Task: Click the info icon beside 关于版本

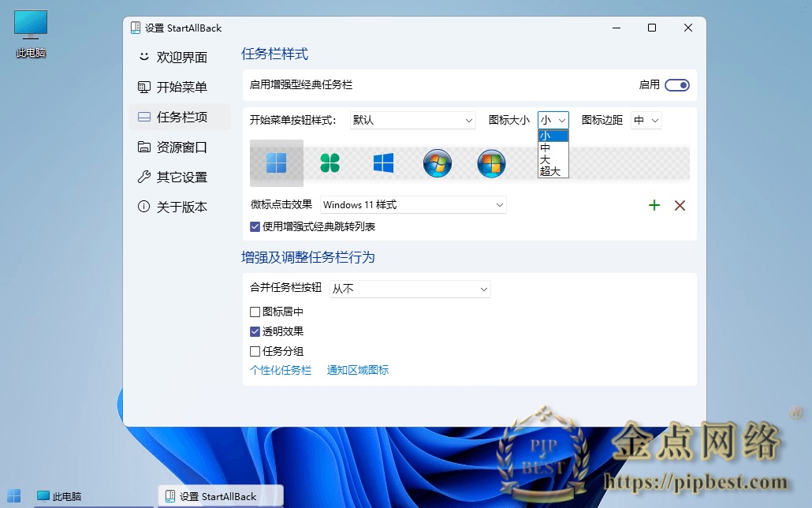Action: coord(143,207)
